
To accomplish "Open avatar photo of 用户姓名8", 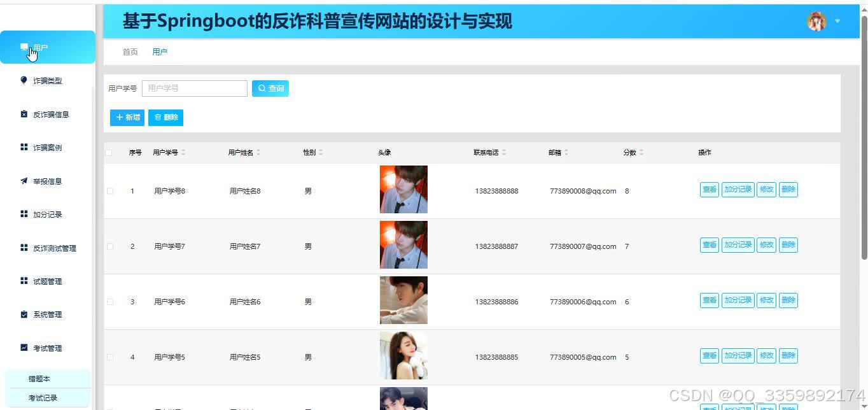I will [403, 189].
